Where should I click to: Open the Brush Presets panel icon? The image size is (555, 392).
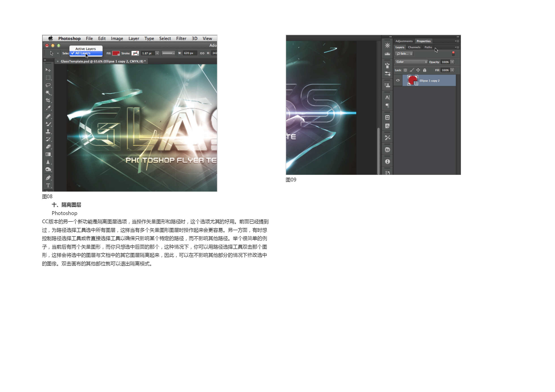[387, 65]
